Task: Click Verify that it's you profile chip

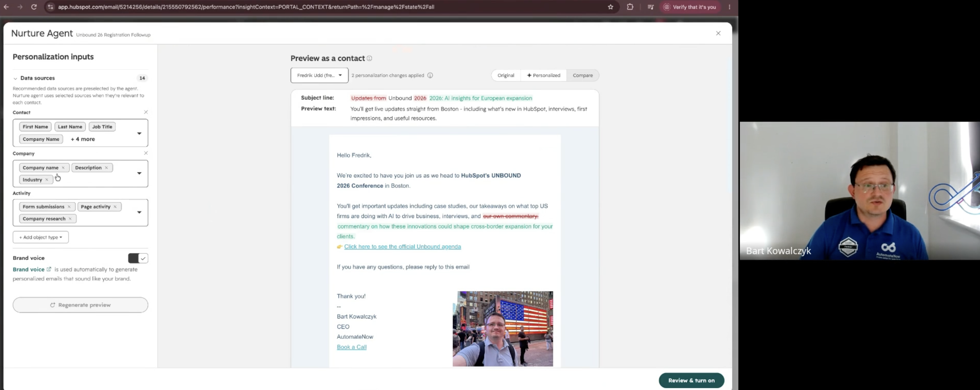Action: [x=690, y=7]
